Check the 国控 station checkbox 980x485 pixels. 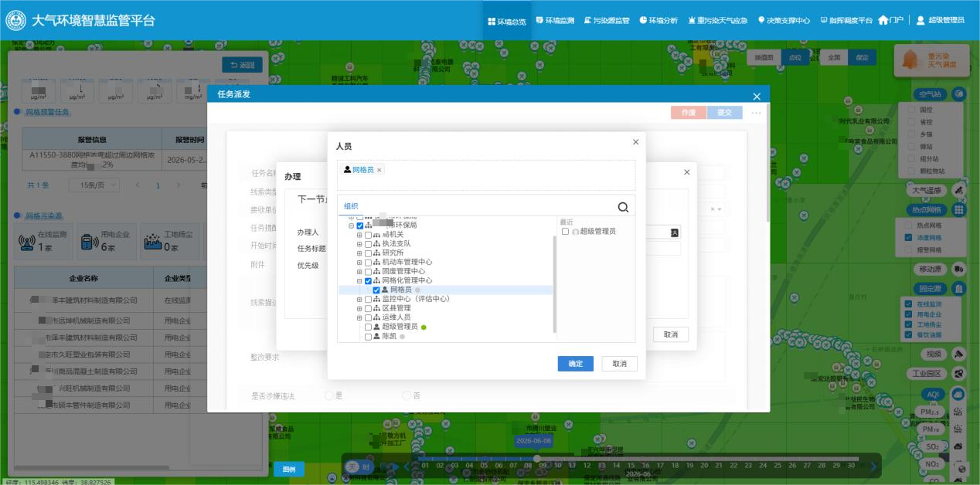point(912,110)
